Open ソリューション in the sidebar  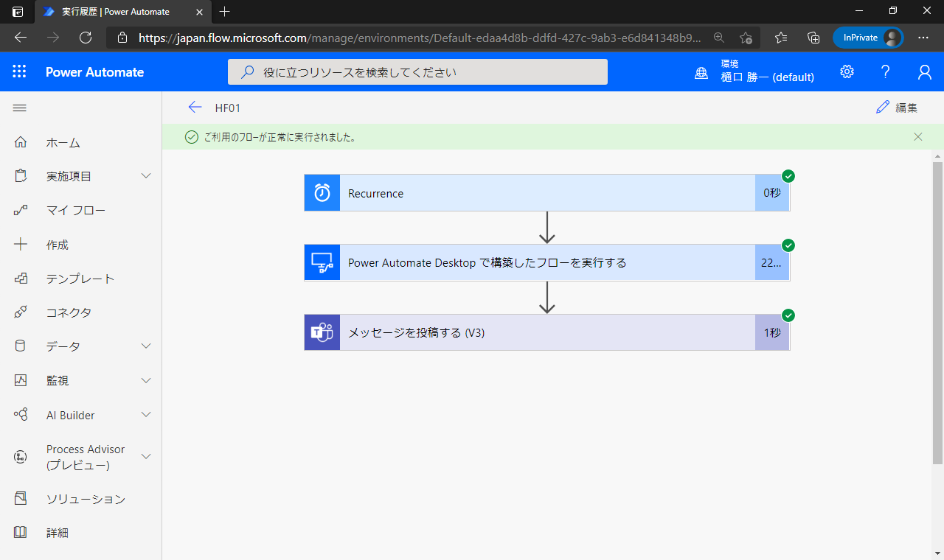pyautogui.click(x=86, y=499)
